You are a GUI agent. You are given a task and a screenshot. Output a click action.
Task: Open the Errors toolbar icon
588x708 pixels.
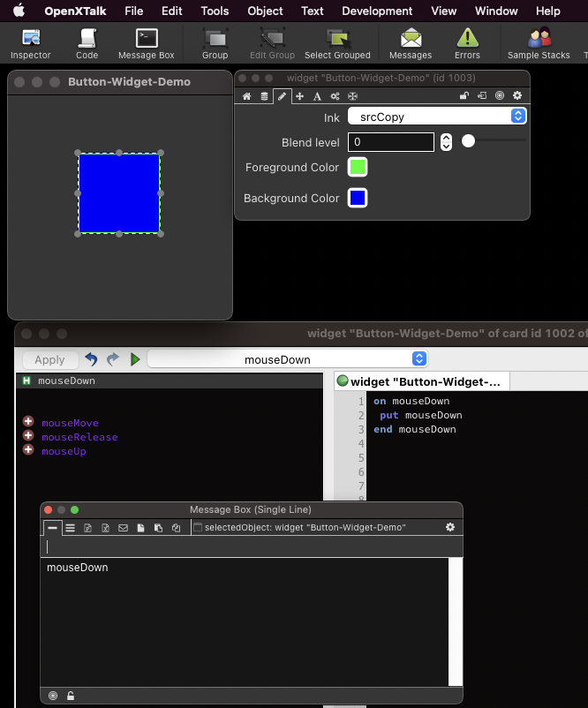click(467, 44)
